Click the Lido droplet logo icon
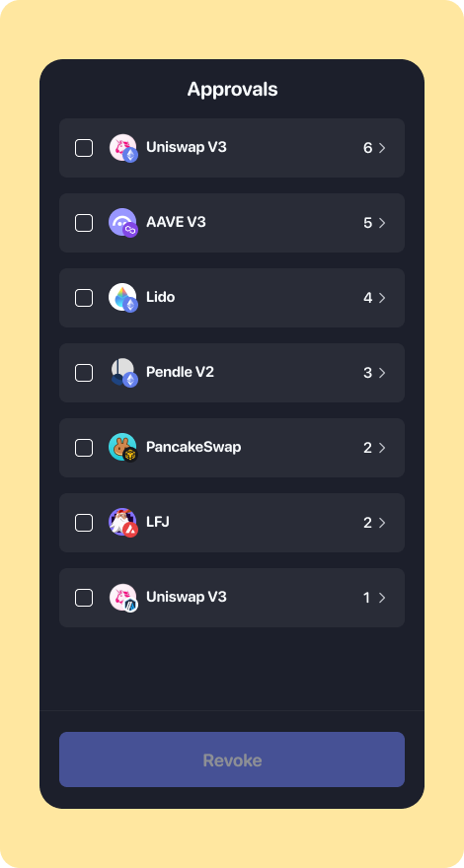The width and height of the screenshot is (464, 868). pyautogui.click(x=123, y=298)
